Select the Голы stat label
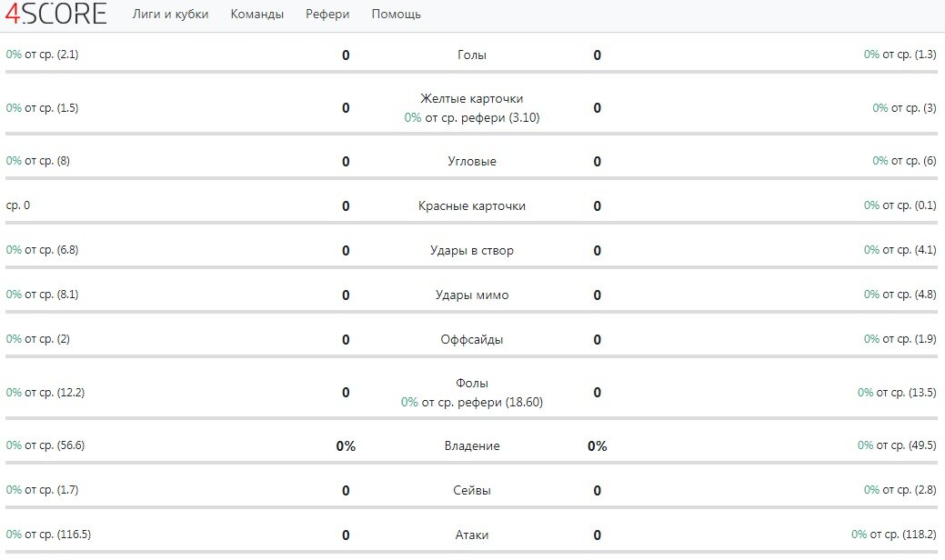 tap(472, 55)
